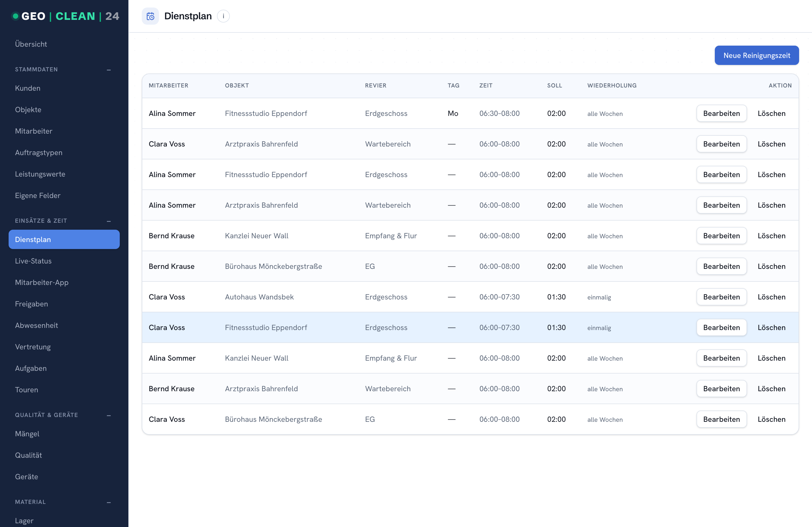Open Übersicht in the sidebar
812x527 pixels.
[64, 44]
